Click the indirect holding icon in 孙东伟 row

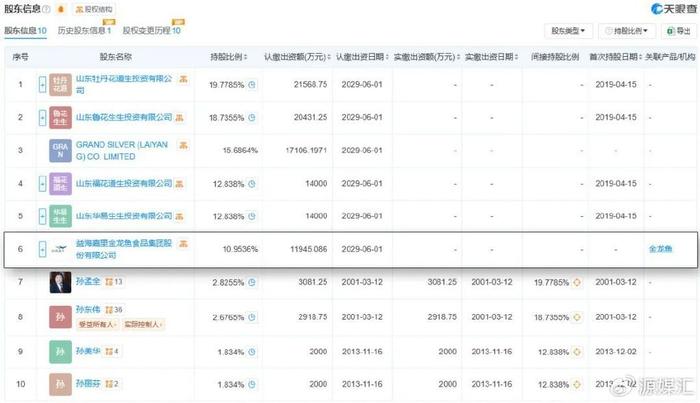click(x=577, y=317)
